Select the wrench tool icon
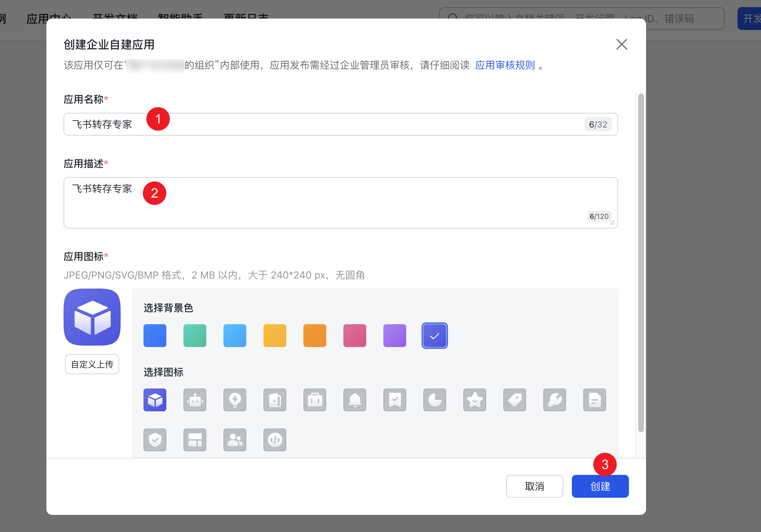Screen dimensions: 761x532 pyautogui.click(x=555, y=400)
